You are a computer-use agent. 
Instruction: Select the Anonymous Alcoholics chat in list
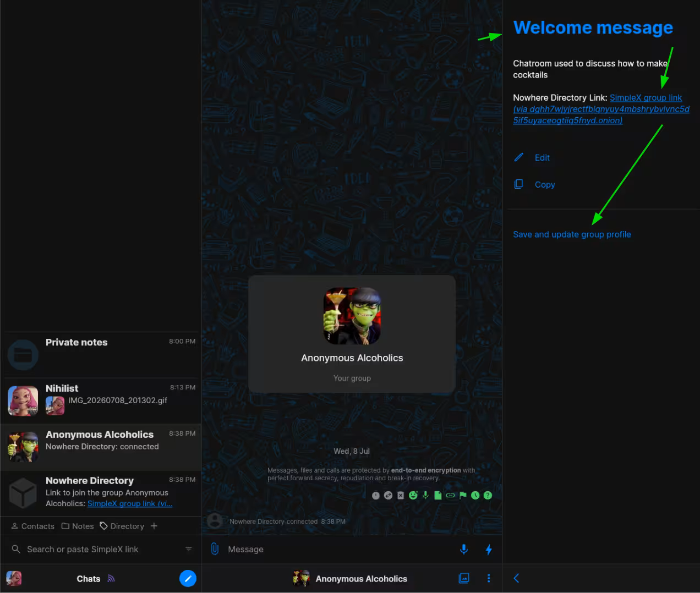(x=101, y=447)
